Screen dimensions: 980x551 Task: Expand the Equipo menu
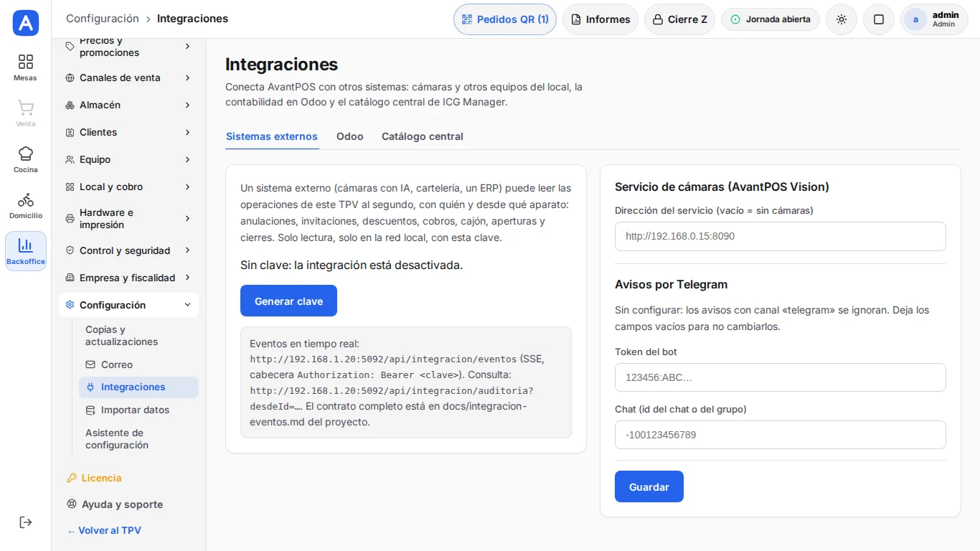[128, 159]
